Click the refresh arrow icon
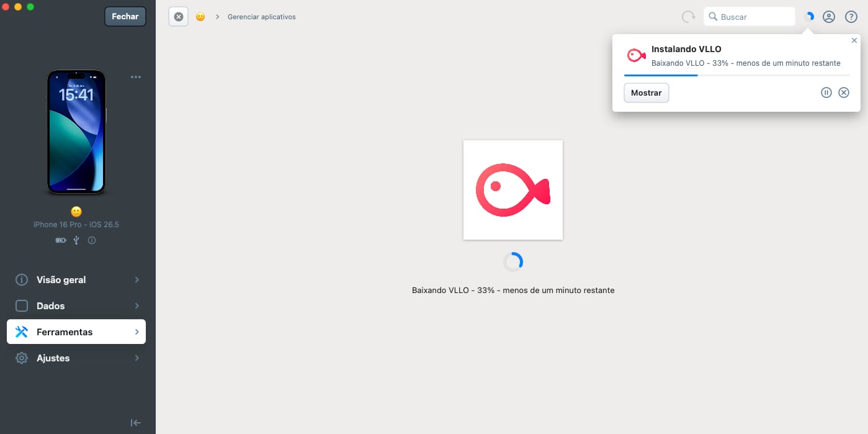This screenshot has width=868, height=434. coord(689,17)
